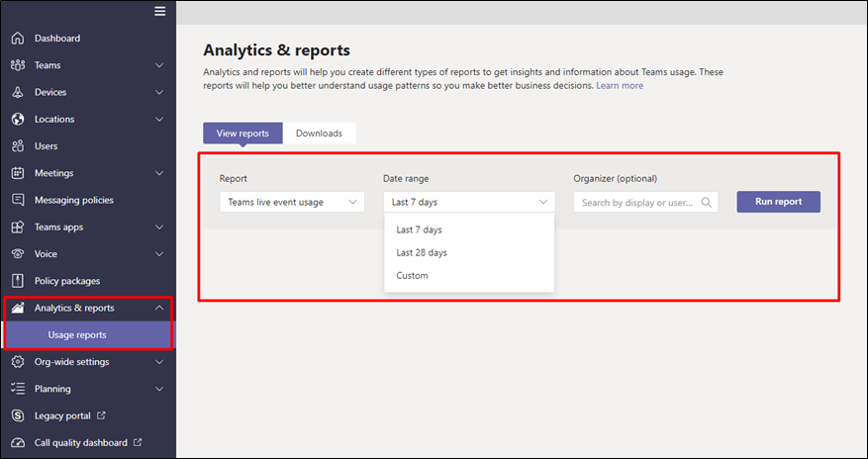Click the Date range label
This screenshot has height=459, width=868.
point(406,179)
